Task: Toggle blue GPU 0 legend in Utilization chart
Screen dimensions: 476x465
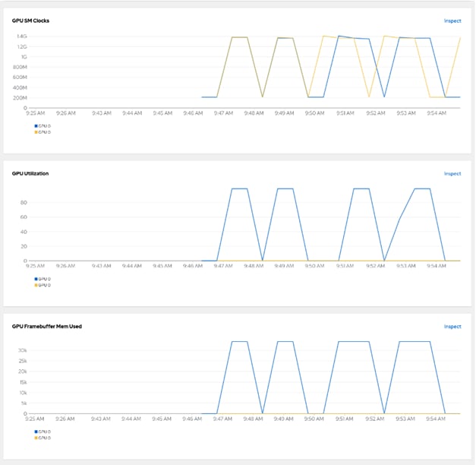Action: point(43,279)
